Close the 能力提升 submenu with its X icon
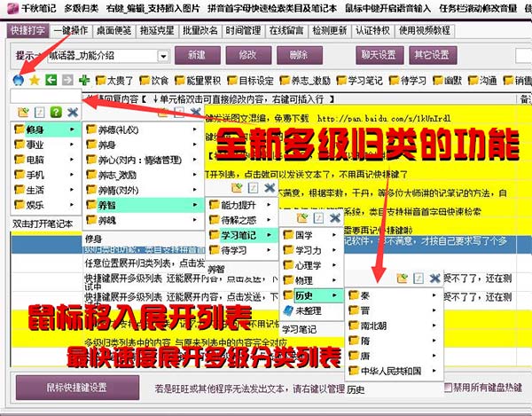The height and width of the screenshot is (416, 532). (270, 188)
